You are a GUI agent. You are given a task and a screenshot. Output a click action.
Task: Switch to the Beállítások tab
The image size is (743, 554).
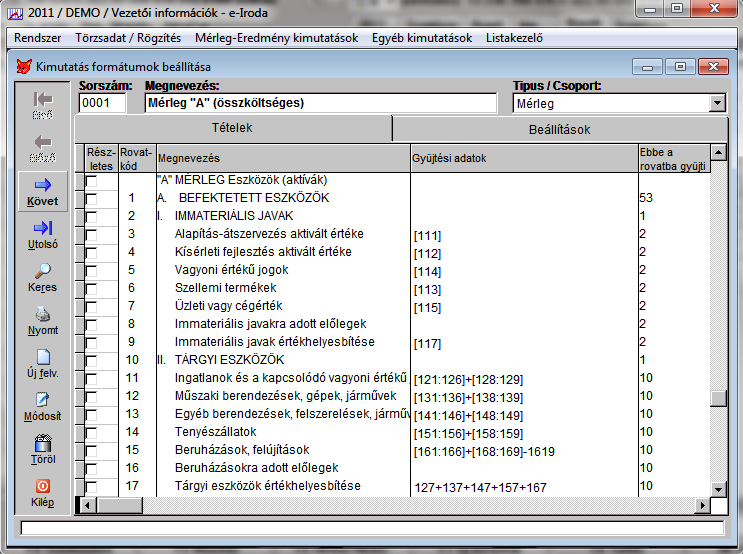click(558, 129)
